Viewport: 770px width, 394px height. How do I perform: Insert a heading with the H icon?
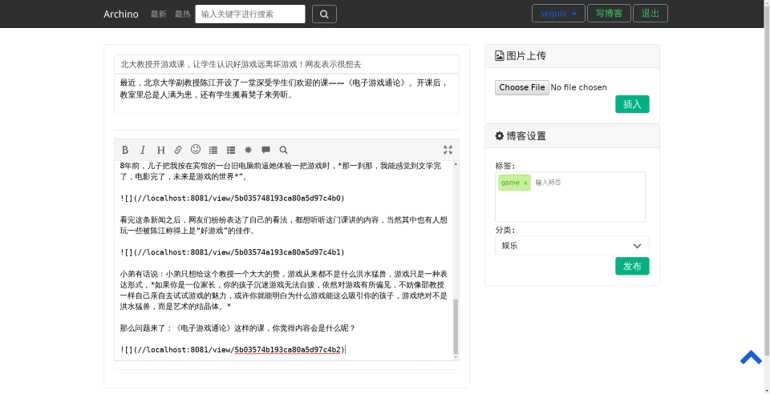point(161,150)
